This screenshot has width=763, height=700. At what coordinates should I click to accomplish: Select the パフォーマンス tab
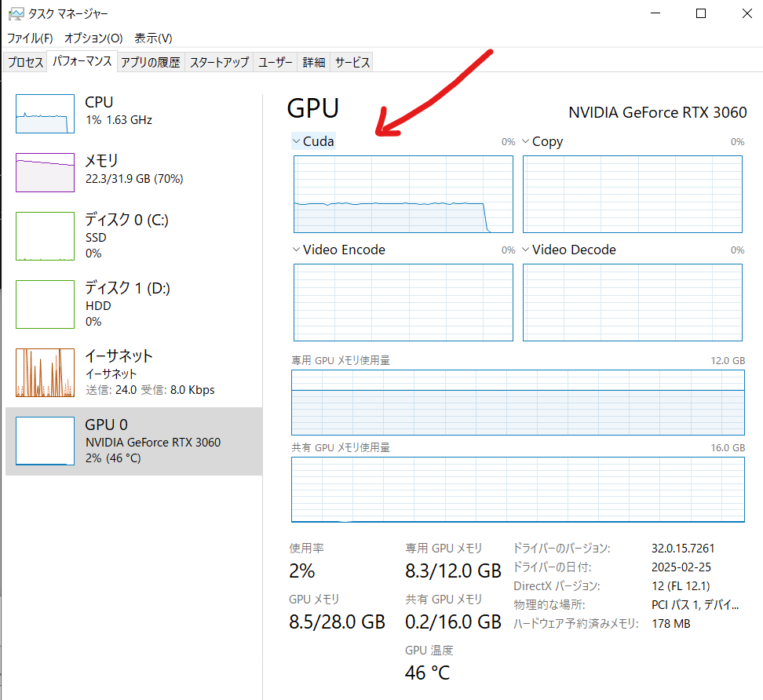82,60
